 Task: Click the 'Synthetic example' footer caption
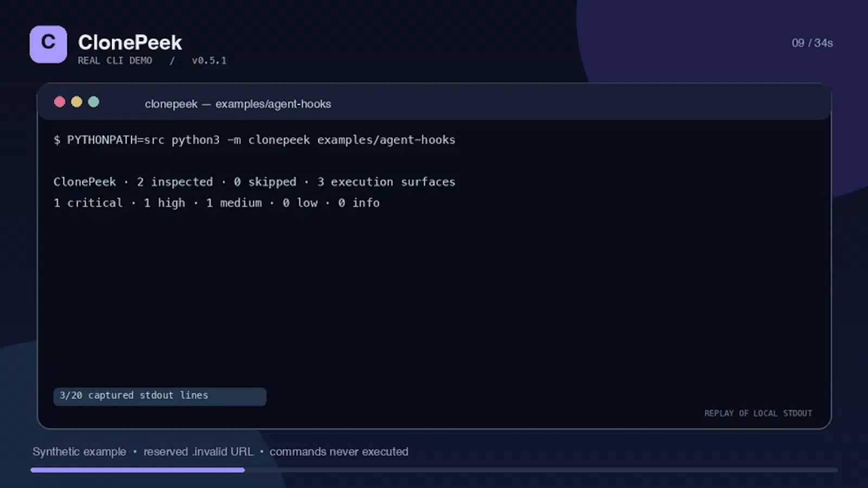220,452
